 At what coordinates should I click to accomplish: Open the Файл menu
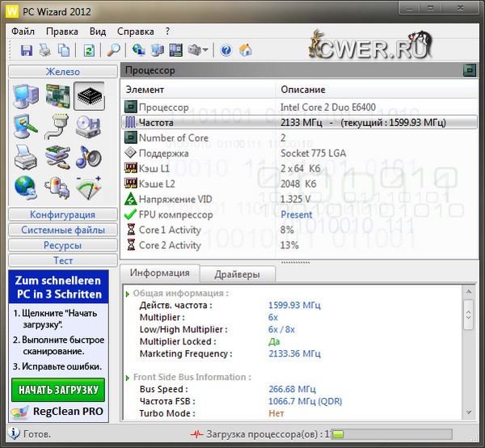coord(23,31)
